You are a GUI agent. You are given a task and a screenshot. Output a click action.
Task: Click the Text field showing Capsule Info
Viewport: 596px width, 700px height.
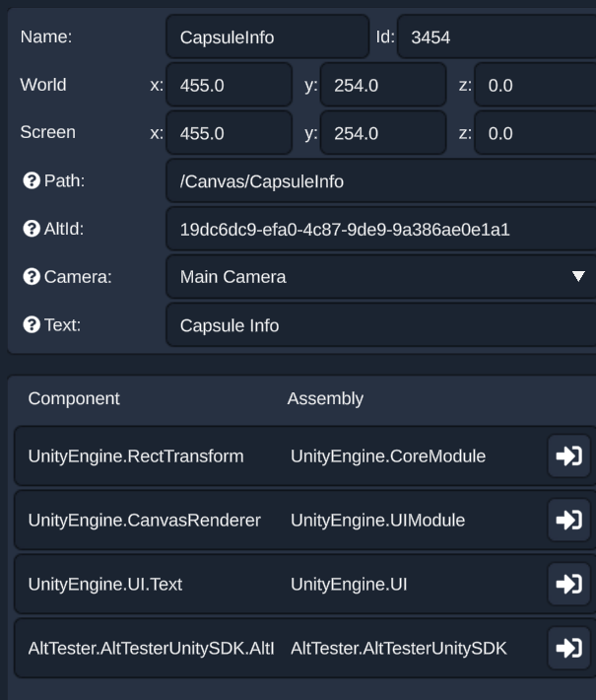coord(381,325)
